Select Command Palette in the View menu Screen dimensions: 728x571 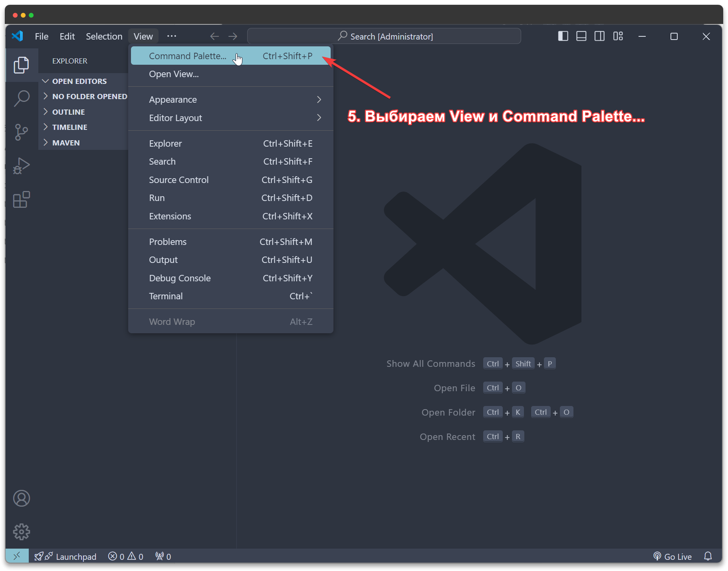tap(188, 56)
